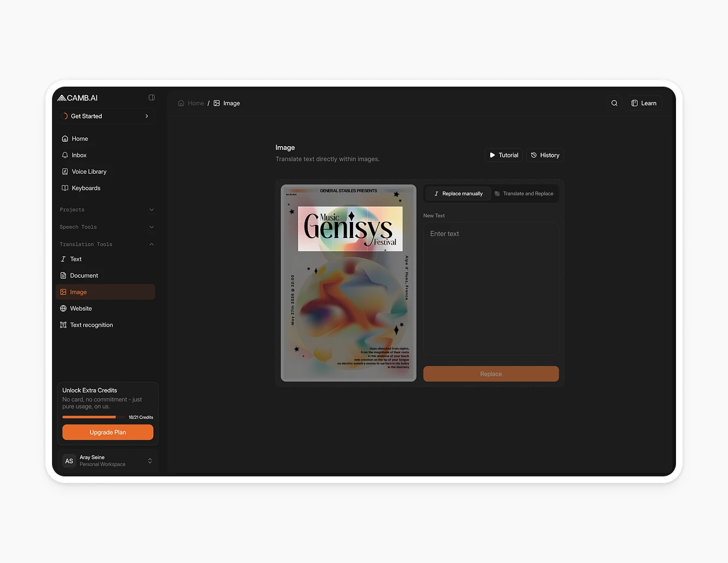
Task: Open the Inbox from the sidebar
Action: [x=79, y=155]
